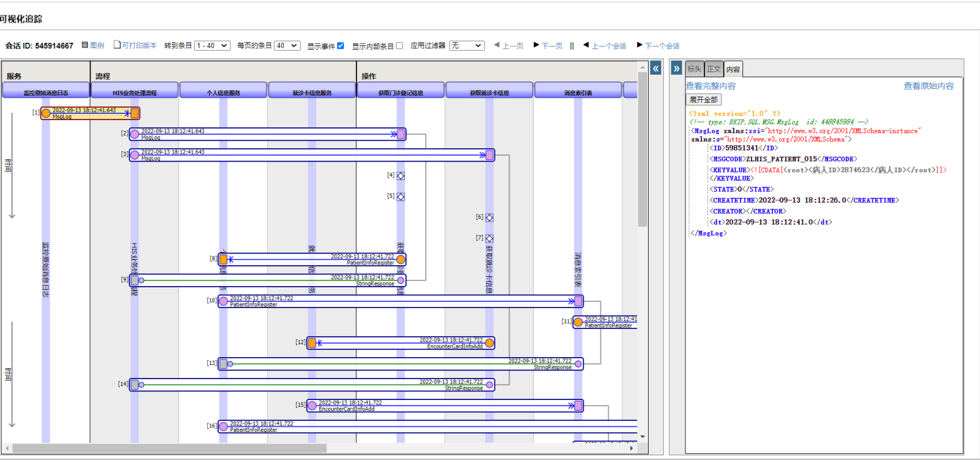
Task: Switch to the 标头 tab
Action: click(695, 69)
